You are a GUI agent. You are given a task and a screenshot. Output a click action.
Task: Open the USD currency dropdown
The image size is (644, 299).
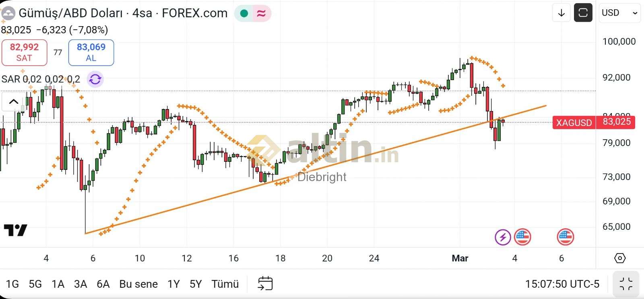click(x=619, y=13)
